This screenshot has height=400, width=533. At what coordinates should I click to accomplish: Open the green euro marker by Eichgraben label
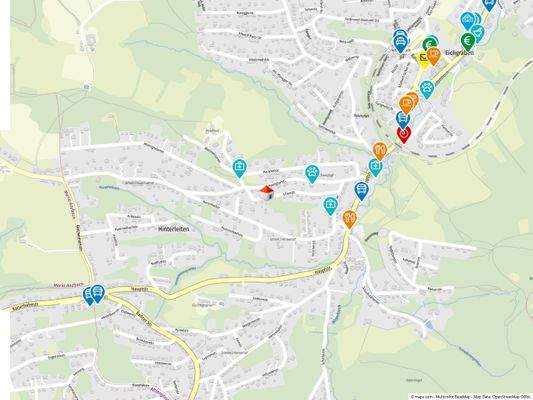(468, 41)
